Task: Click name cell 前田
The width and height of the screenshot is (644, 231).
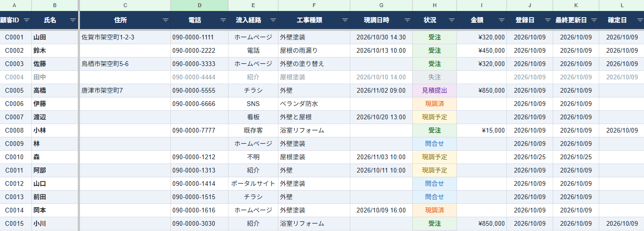Action: [55, 197]
